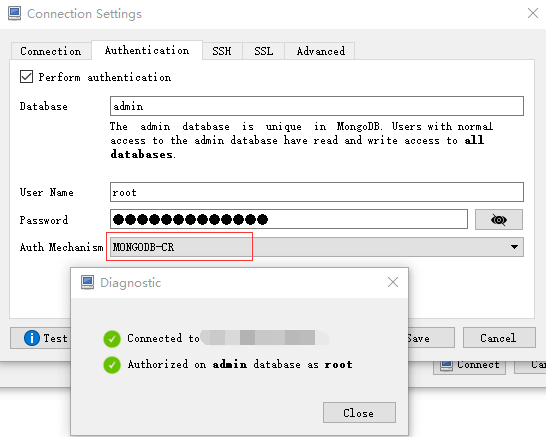Click the Cancel button
Screen dimensions: 546x437
point(499,338)
